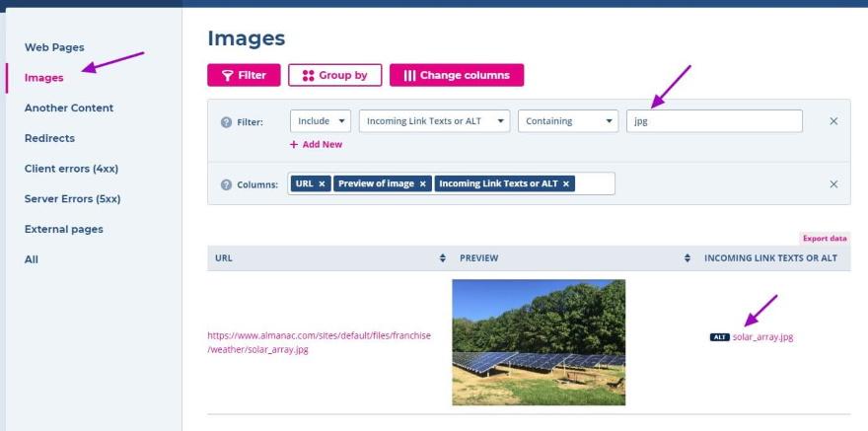Open Client errors (4xx) section
The width and height of the screenshot is (868, 431).
tap(71, 169)
